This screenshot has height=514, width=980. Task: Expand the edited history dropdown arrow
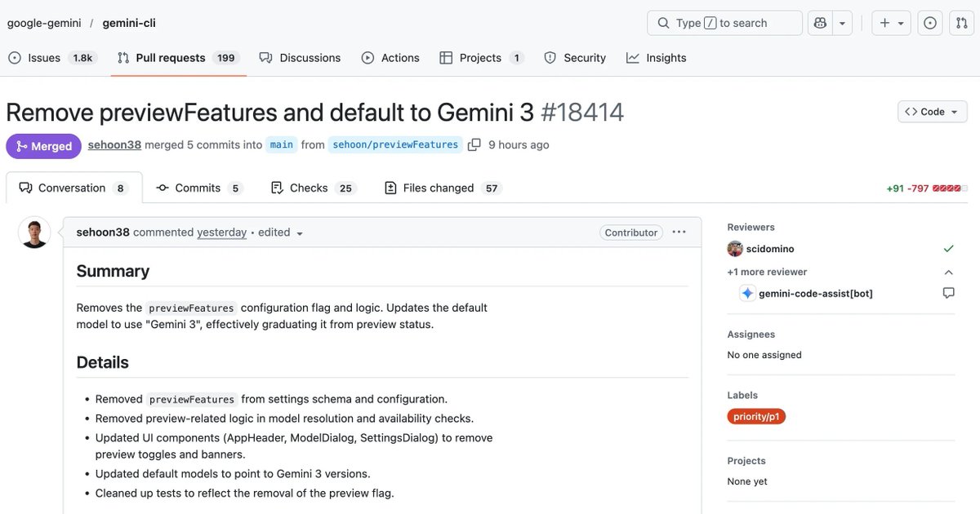[300, 233]
